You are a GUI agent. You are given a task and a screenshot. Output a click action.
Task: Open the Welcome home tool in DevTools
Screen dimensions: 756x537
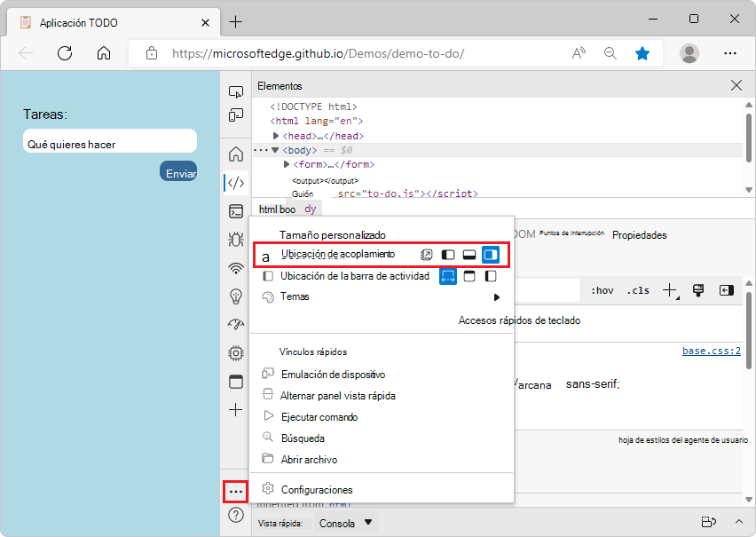click(236, 154)
